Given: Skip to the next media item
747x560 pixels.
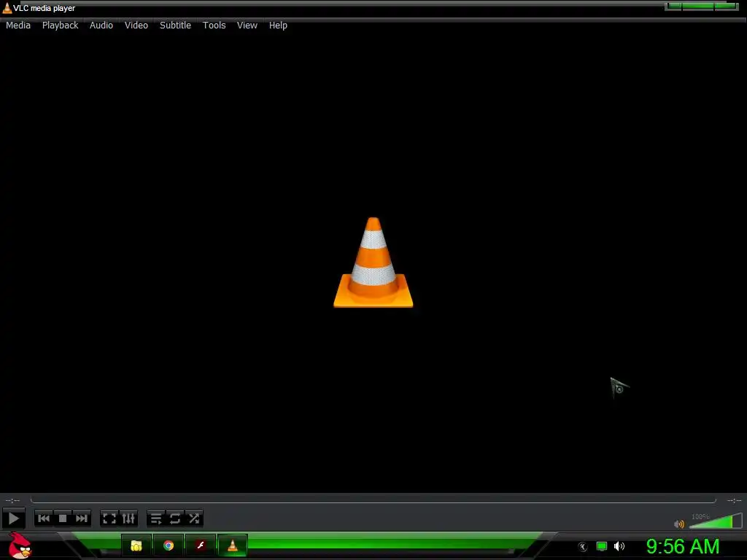Looking at the screenshot, I should click(x=82, y=518).
